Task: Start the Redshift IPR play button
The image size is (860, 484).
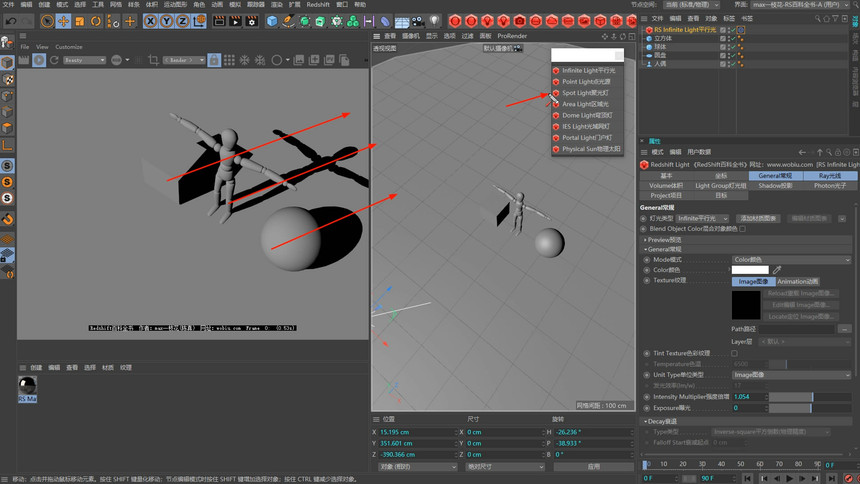Action: point(39,60)
